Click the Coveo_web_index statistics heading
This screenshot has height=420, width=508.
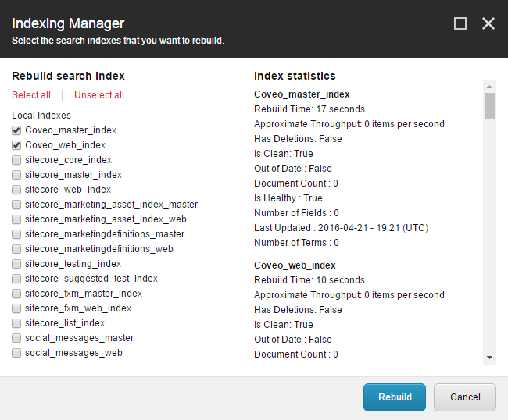pos(295,265)
